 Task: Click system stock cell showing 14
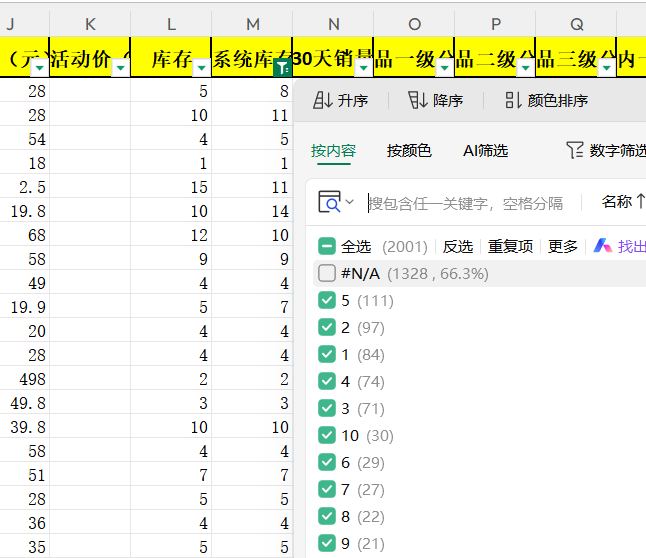click(x=252, y=211)
